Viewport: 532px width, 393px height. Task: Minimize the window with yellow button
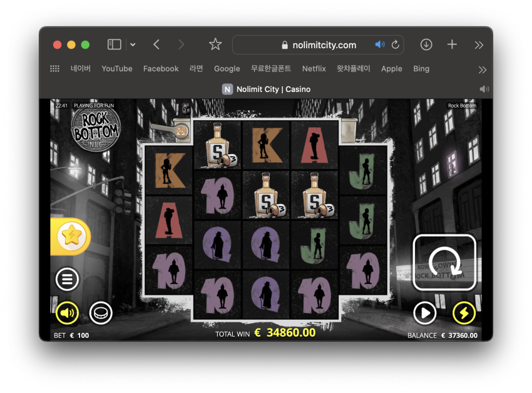(71, 44)
